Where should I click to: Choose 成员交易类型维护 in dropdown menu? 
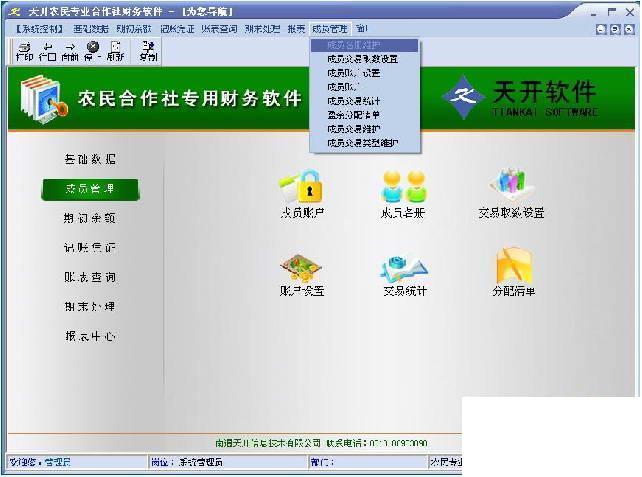[x=364, y=143]
